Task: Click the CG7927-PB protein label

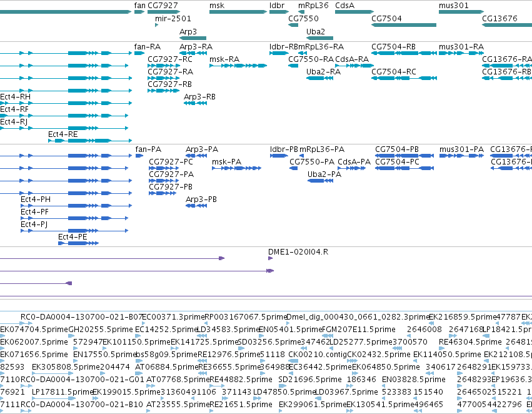Action: [x=171, y=187]
